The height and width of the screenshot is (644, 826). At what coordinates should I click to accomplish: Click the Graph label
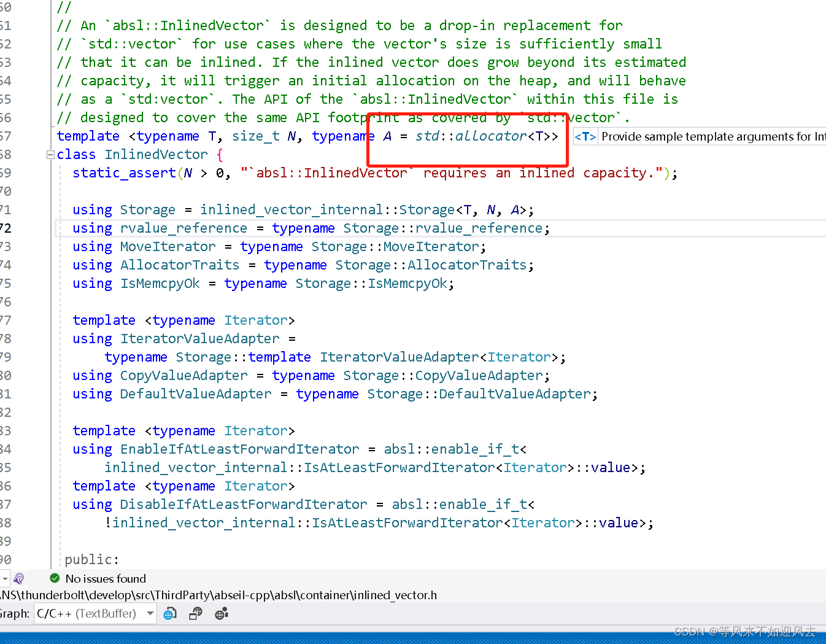click(15, 613)
